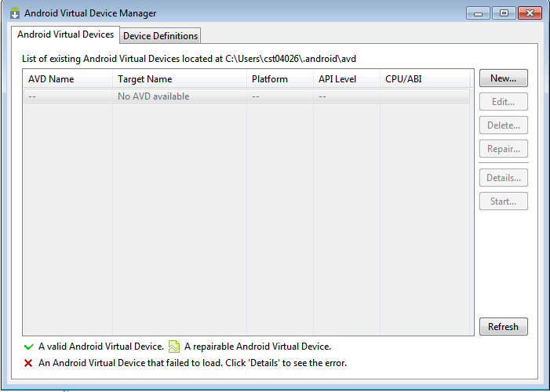
Task: Click the failed to load legend text
Action: [192, 362]
